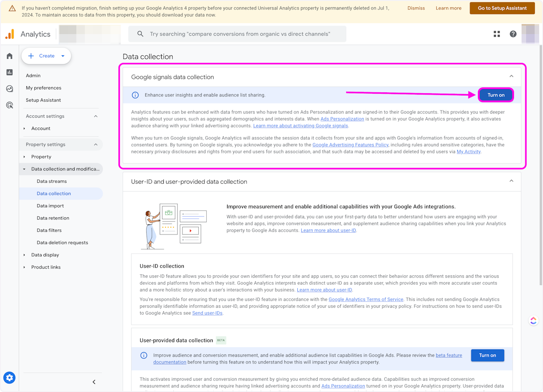The image size is (543, 392).
Task: Expand the Account tree item
Action: [x=24, y=129]
